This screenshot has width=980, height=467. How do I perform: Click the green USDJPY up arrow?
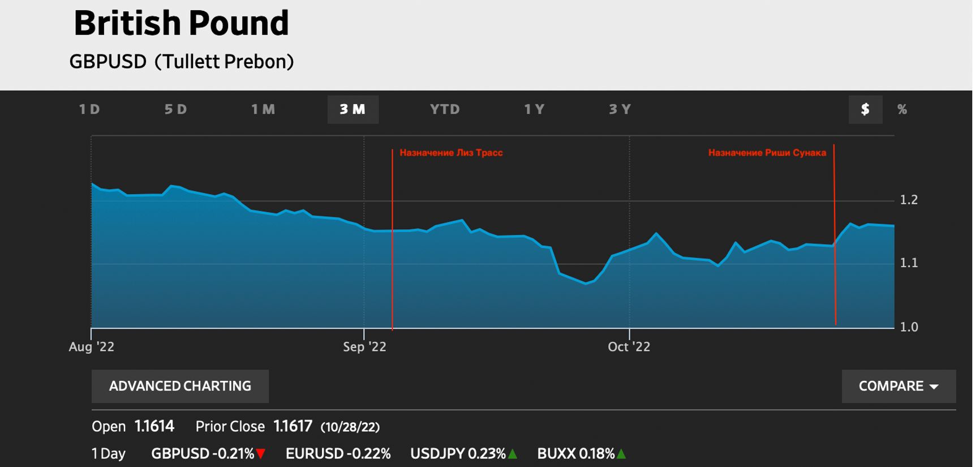pos(513,454)
